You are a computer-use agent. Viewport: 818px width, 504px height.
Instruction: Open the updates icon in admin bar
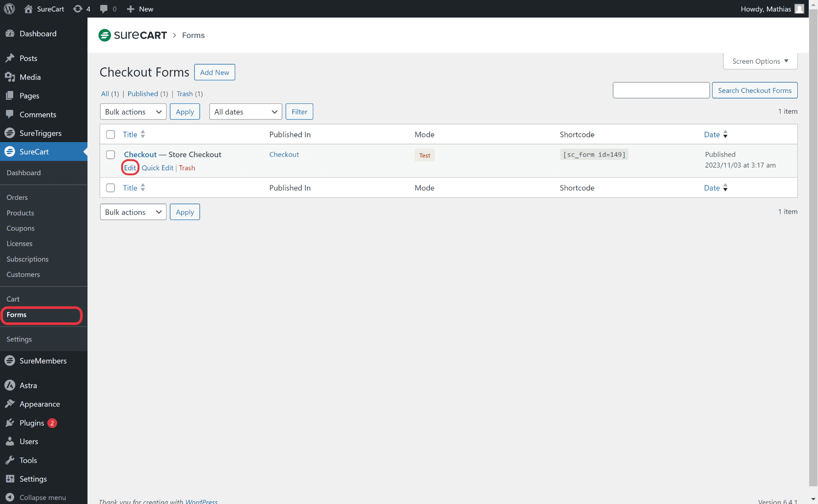coord(78,9)
